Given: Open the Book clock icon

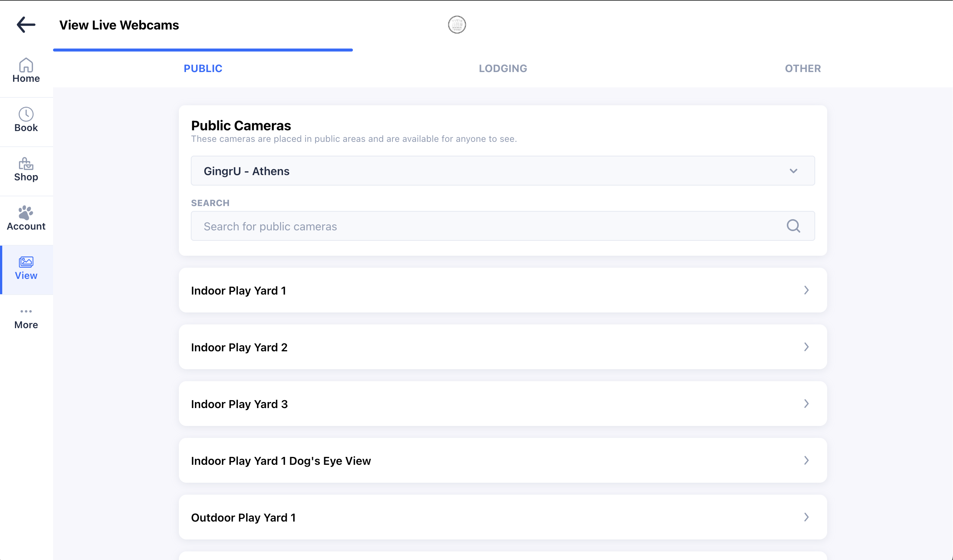Looking at the screenshot, I should coord(26,114).
